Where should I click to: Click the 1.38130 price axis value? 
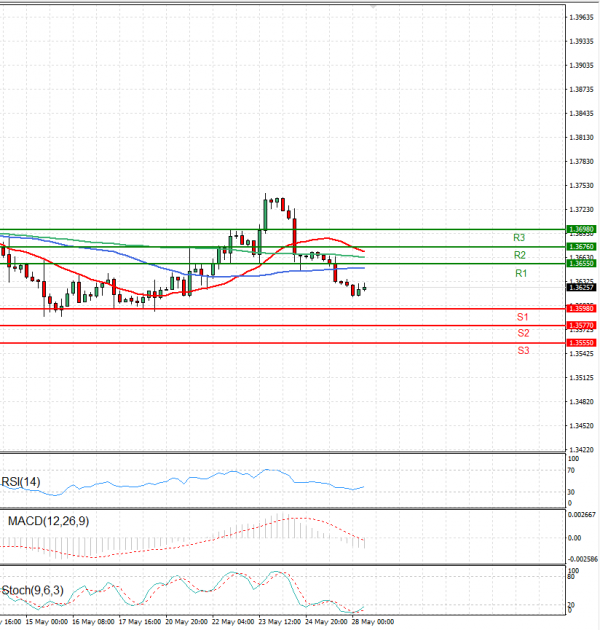pyautogui.click(x=582, y=137)
